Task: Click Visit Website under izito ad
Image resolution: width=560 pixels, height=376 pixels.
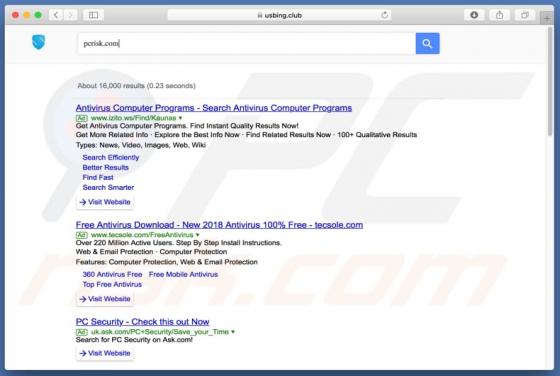Action: [105, 202]
